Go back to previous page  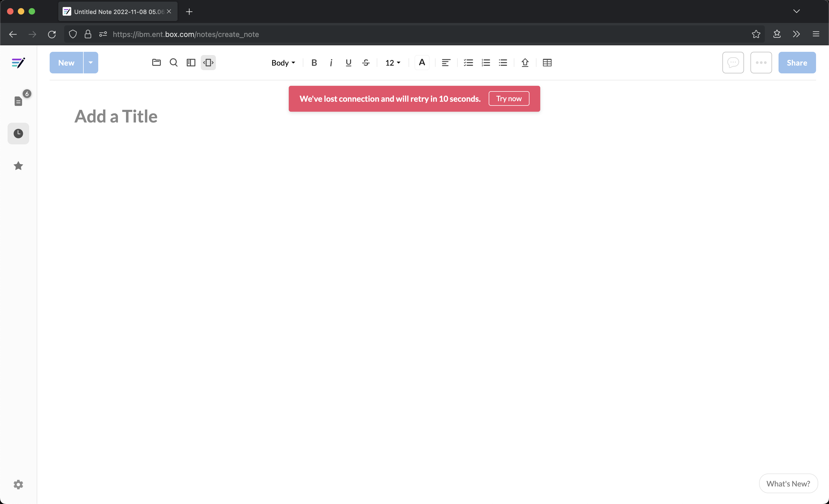click(13, 34)
